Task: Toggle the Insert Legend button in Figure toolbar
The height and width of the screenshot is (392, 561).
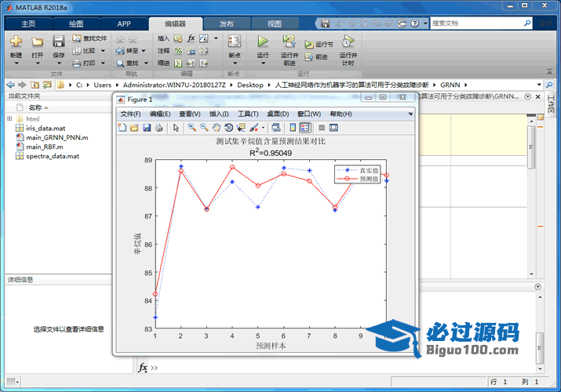Action: [x=305, y=128]
